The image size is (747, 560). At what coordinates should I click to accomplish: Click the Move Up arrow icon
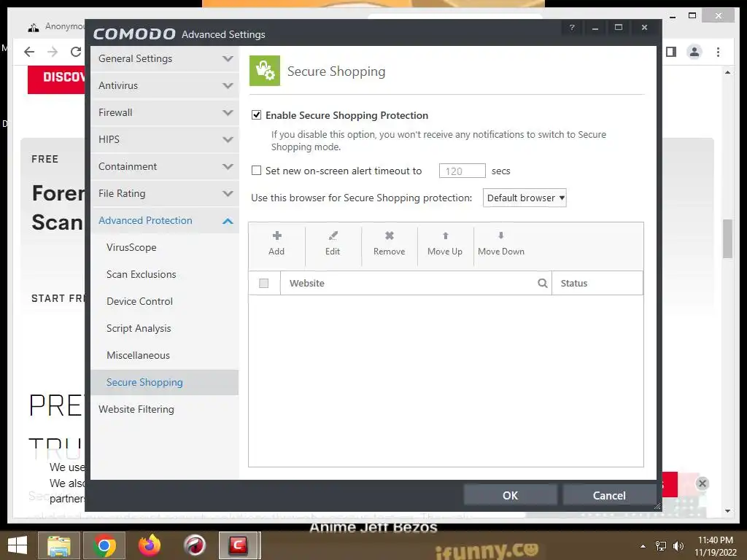(445, 236)
